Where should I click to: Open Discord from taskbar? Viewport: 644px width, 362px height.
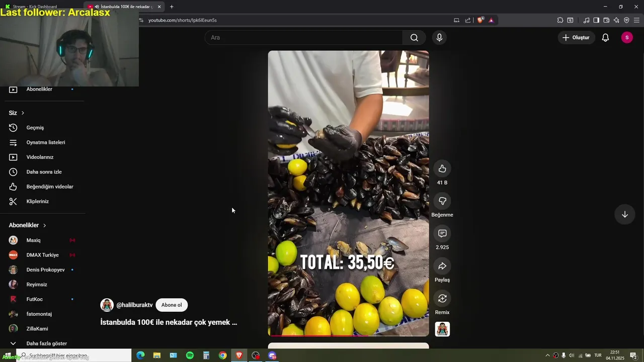pos(272,355)
